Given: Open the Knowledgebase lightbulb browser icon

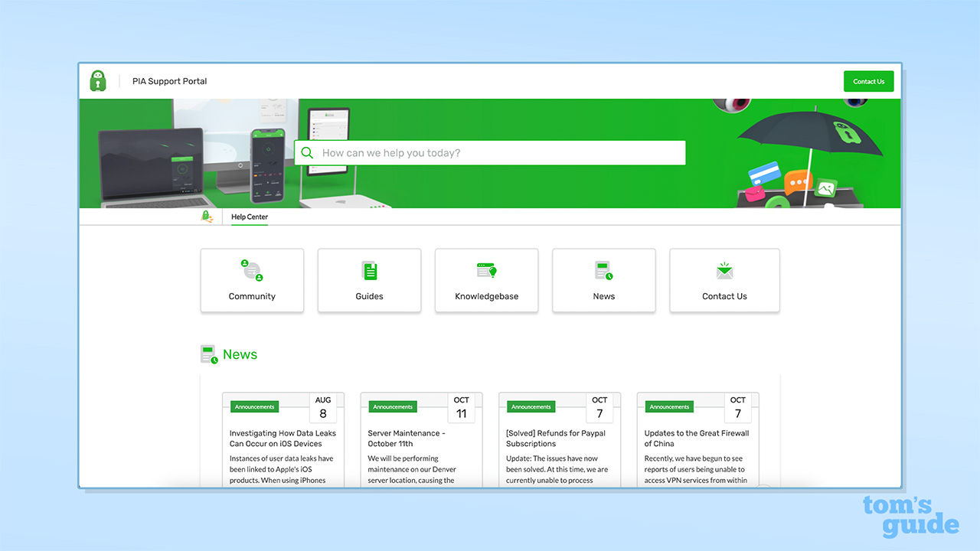Looking at the screenshot, I should pos(486,270).
